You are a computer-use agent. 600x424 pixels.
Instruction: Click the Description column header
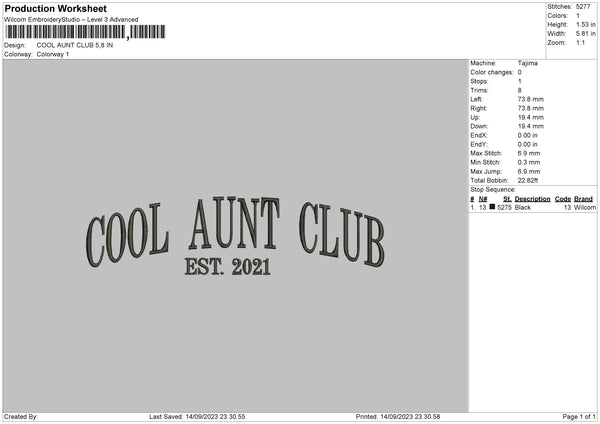tap(532, 199)
